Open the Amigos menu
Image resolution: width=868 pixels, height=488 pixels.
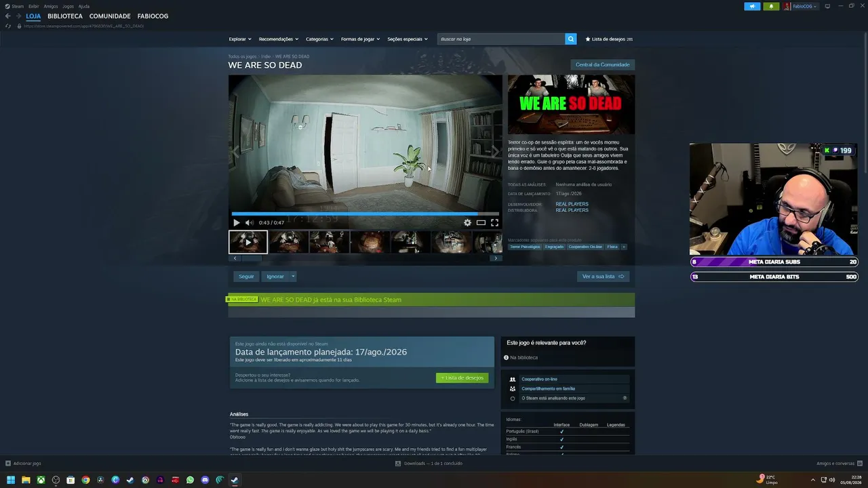[51, 6]
